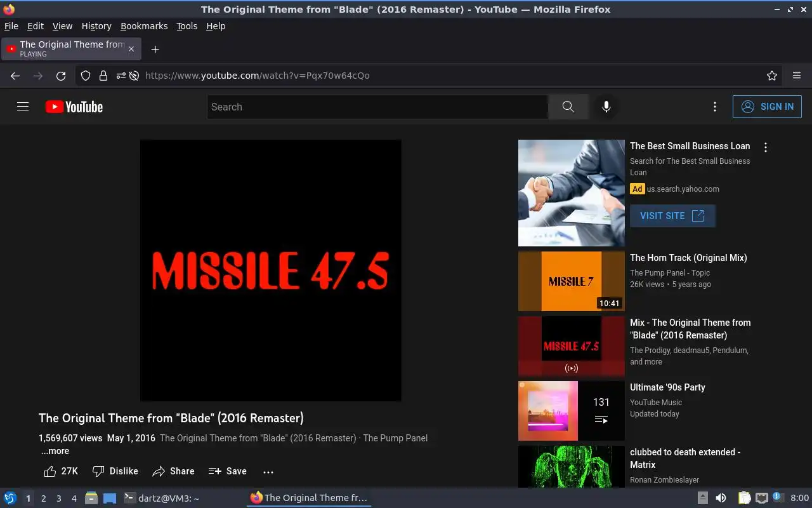Open clipboard manager tray icon
The height and width of the screenshot is (508, 812).
pyautogui.click(x=744, y=498)
